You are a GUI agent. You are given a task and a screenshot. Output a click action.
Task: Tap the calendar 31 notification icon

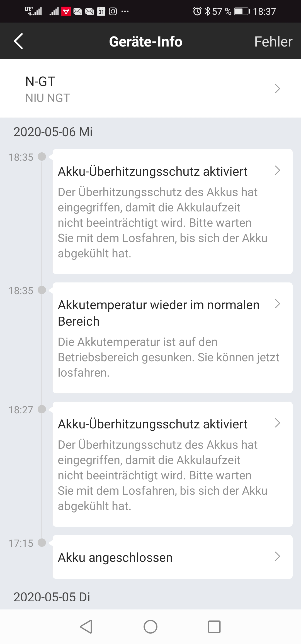coord(101,11)
